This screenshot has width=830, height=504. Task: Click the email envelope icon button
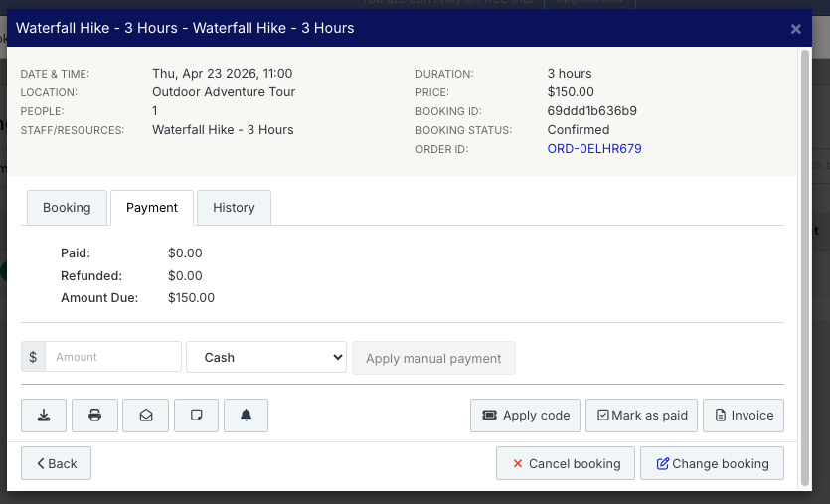coord(146,416)
